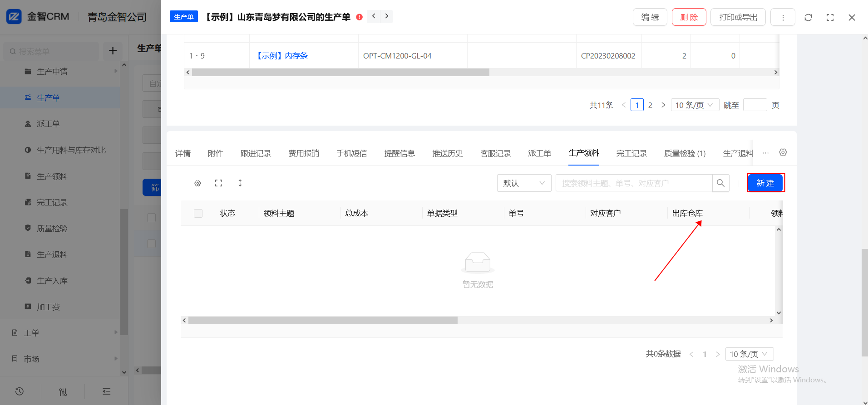Click the red warning icon beside title
This screenshot has height=405, width=868.
click(360, 17)
